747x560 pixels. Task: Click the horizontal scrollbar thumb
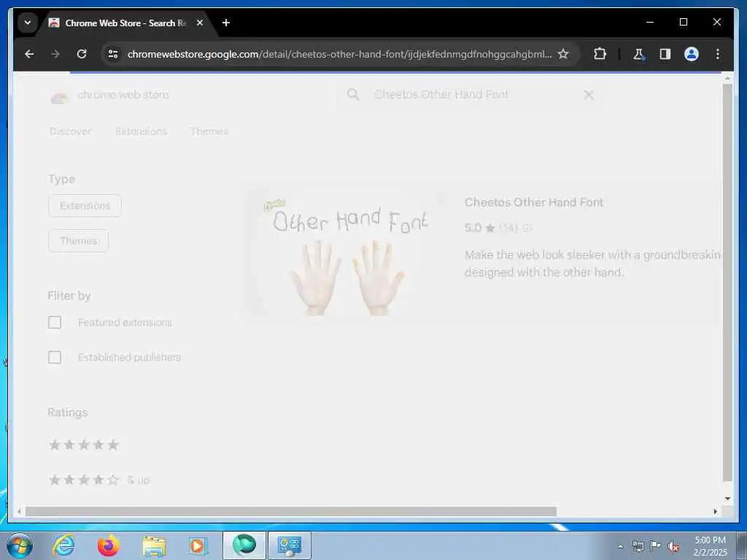click(x=290, y=511)
